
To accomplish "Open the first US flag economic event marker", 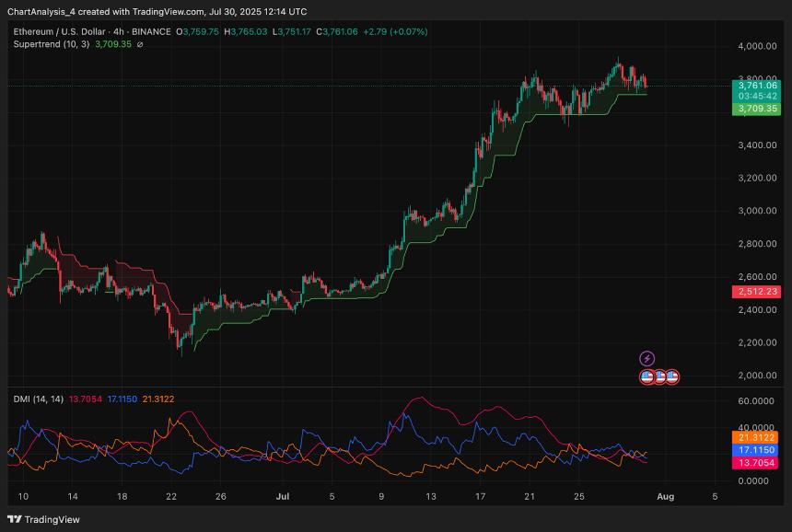I will click(x=647, y=376).
